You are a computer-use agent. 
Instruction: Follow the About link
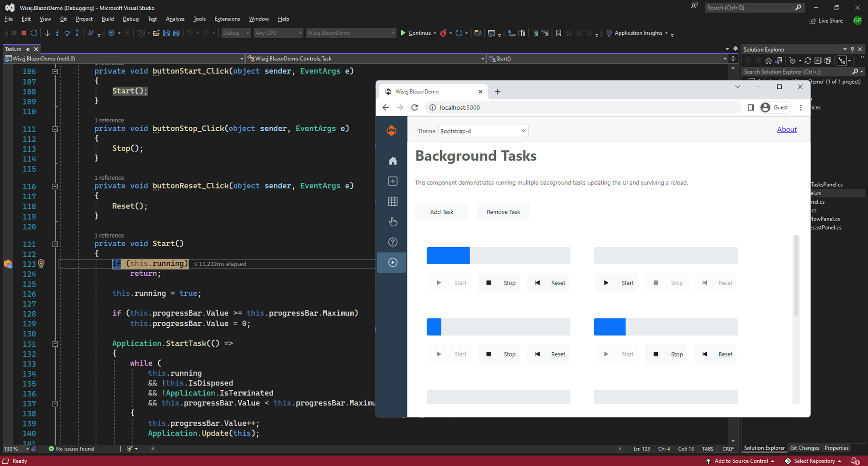(787, 129)
